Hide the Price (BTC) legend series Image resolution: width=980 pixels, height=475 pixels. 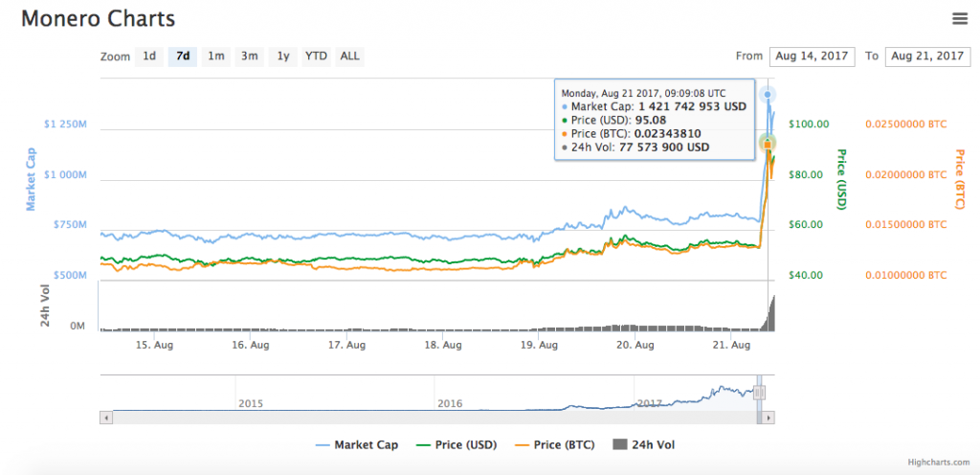(559, 444)
